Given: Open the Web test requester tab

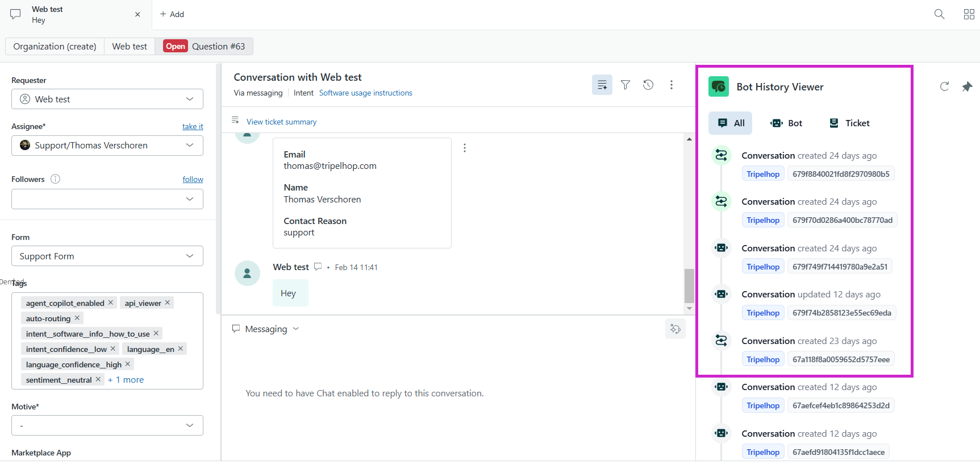Looking at the screenshot, I should point(130,47).
